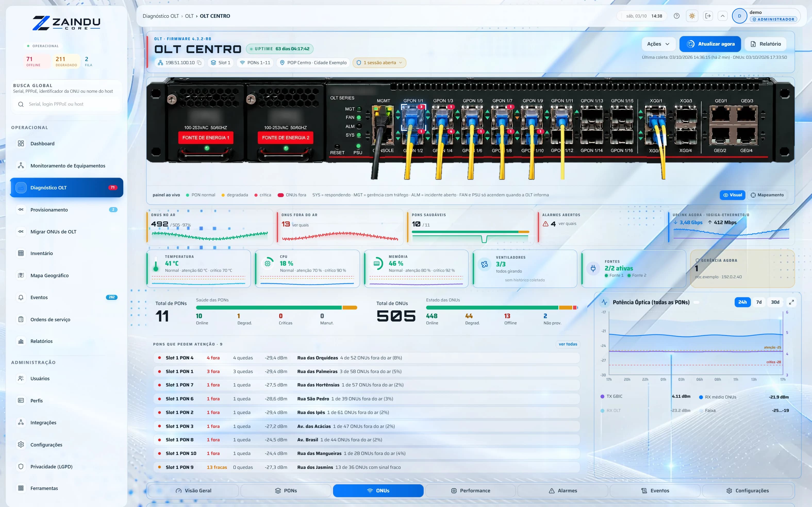Click the Atualizar agora button
This screenshot has width=812, height=507.
(710, 44)
